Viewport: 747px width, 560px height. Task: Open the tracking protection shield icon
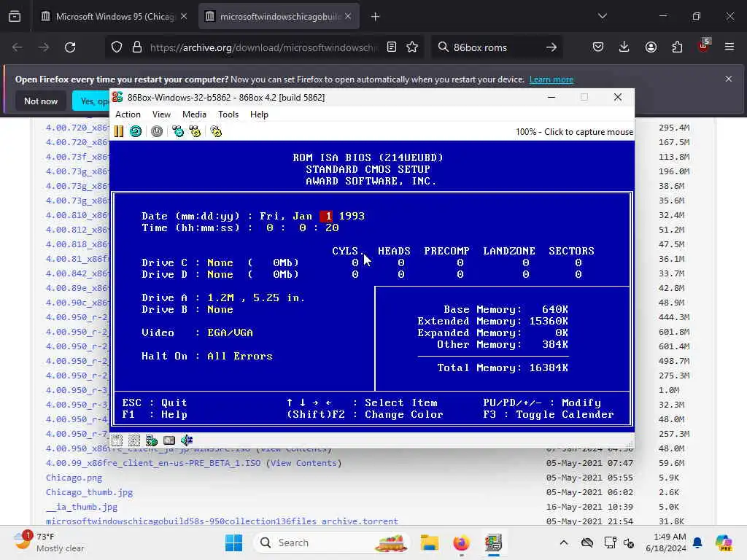click(117, 47)
